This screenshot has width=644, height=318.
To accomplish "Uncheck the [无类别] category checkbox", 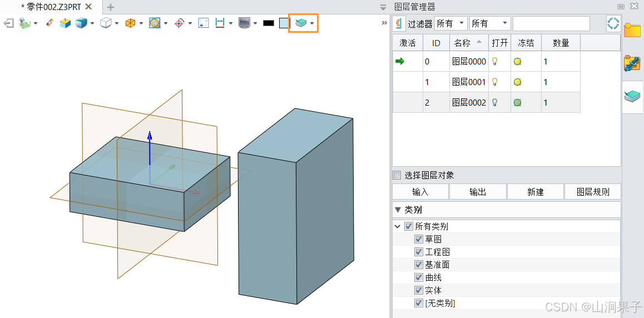I will pyautogui.click(x=419, y=303).
